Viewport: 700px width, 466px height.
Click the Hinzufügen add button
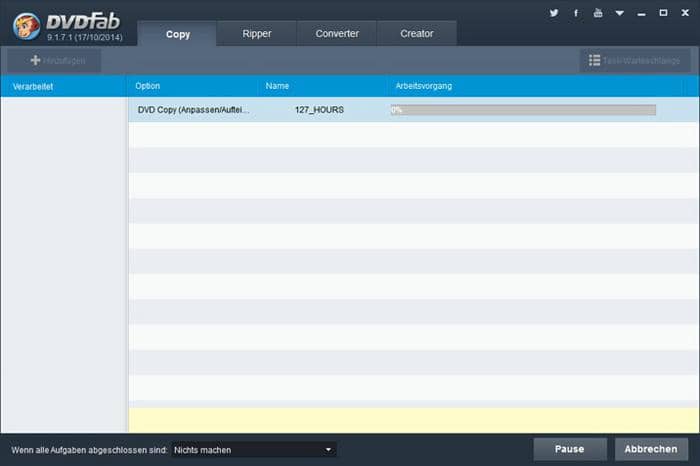click(x=54, y=60)
